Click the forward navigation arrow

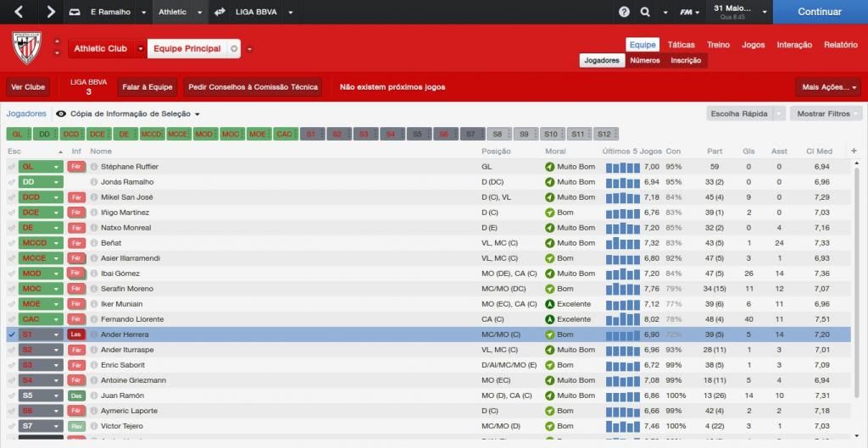(51, 12)
